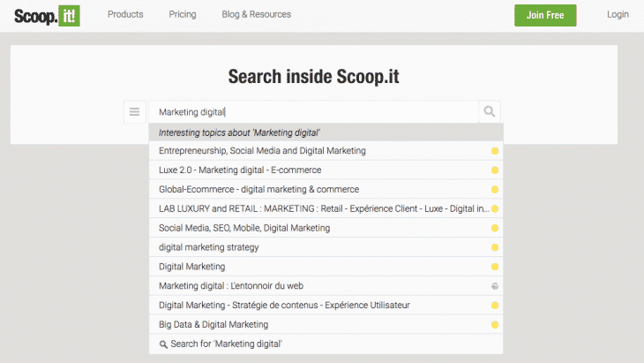This screenshot has height=363, width=644.
Task: Click yellow dot beside 'Big Data & Digital Marketing'
Action: [x=495, y=325]
